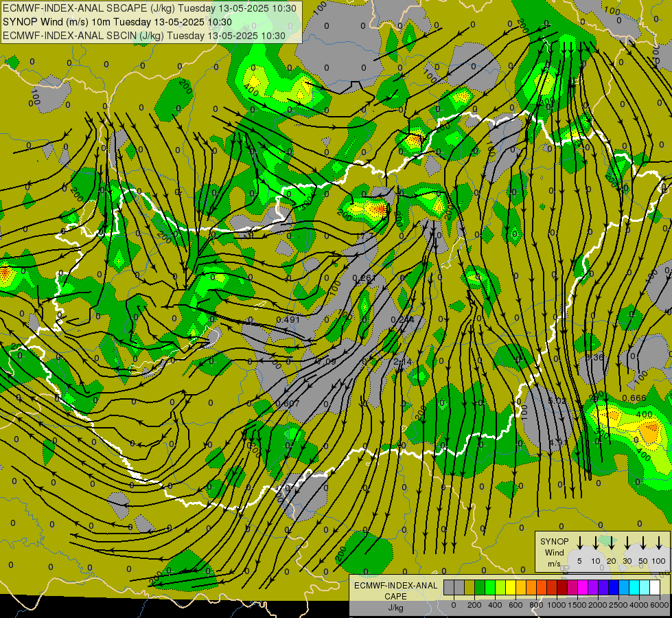Click the map value 5.02
Viewport: 672px width, 618px height.
(x=557, y=401)
